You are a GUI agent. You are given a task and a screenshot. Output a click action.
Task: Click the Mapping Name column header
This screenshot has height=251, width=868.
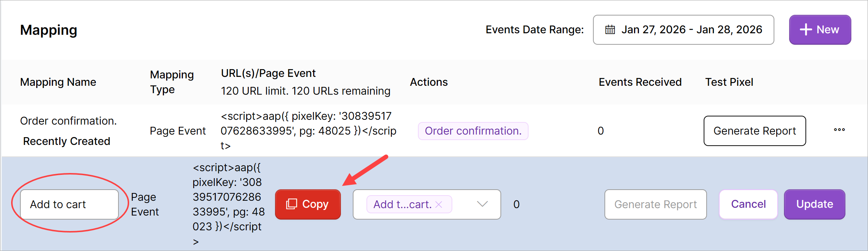58,82
